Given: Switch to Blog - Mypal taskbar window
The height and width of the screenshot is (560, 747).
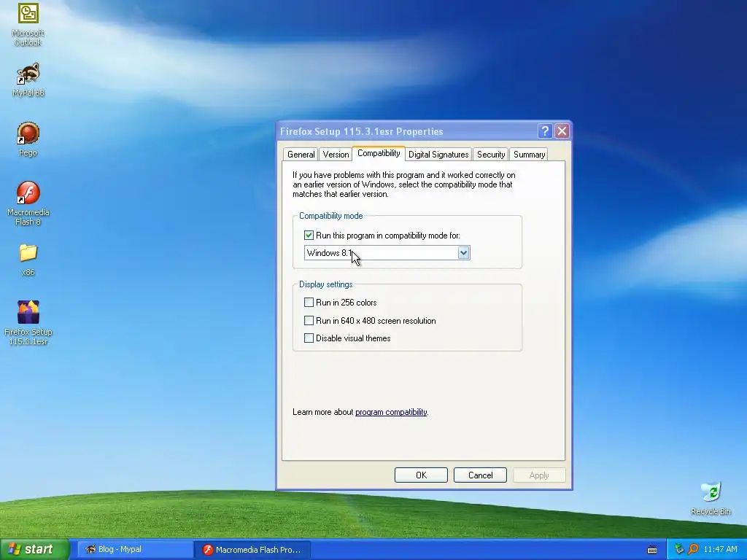Looking at the screenshot, I should coord(134,550).
